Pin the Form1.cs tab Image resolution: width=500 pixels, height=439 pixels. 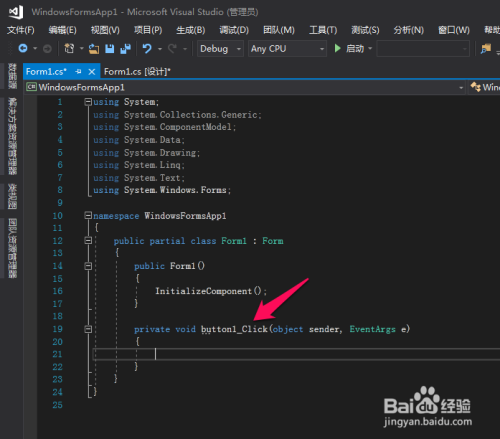pos(78,71)
